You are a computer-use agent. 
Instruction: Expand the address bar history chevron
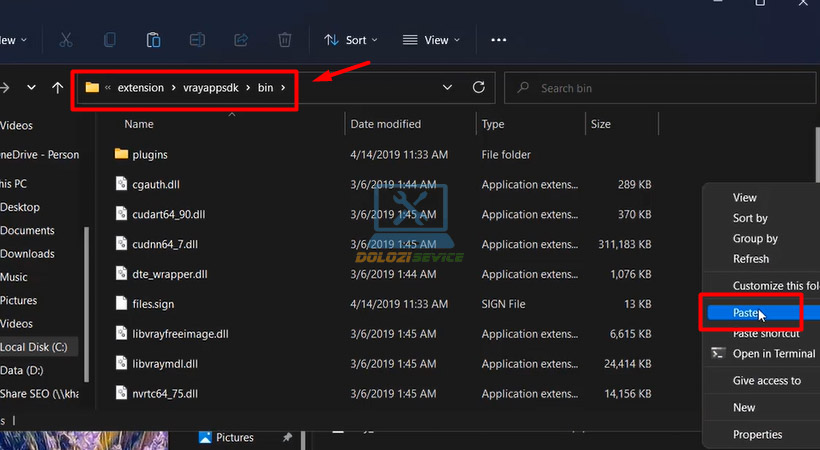(x=445, y=87)
